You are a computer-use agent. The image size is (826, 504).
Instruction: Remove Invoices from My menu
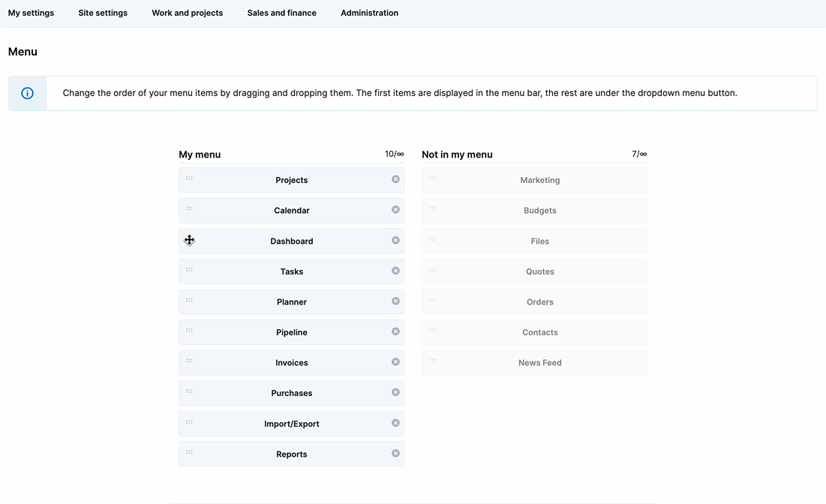(x=395, y=361)
